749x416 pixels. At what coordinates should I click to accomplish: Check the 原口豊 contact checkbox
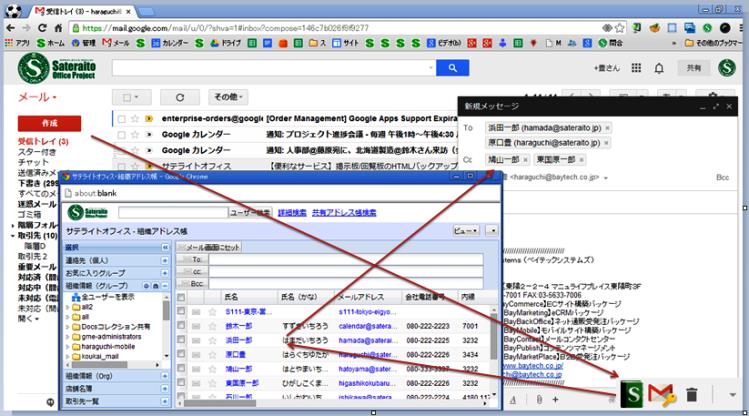point(181,354)
